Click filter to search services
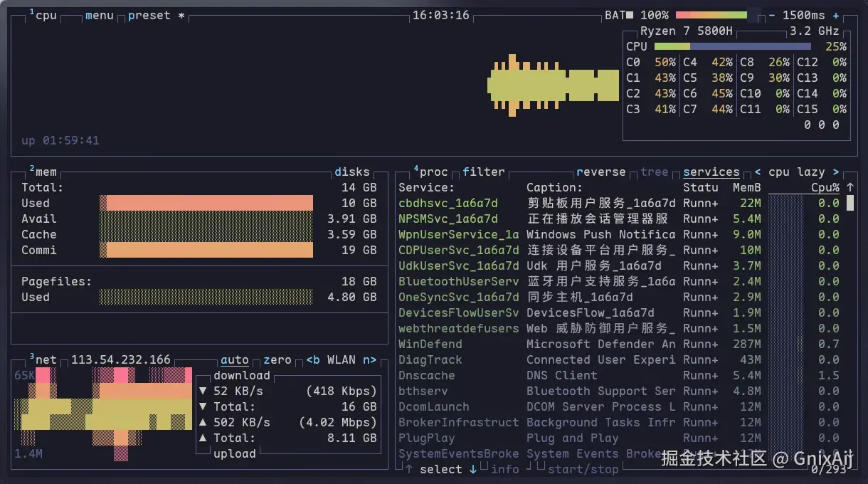Screen dimensions: 868x484 pyautogui.click(x=483, y=172)
